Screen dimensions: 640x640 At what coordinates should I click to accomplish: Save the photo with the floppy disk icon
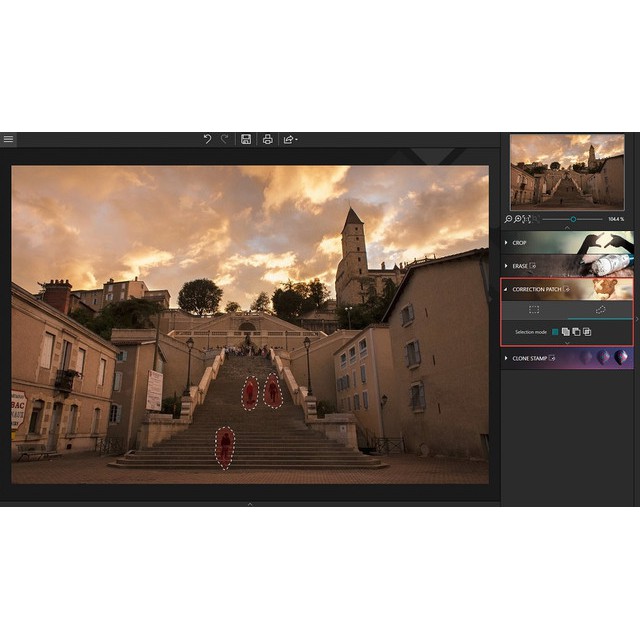pos(246,139)
